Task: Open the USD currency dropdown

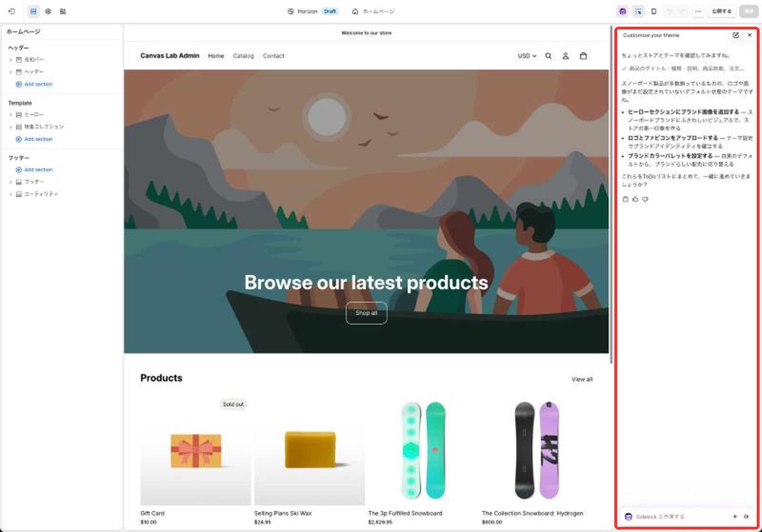Action: coord(527,56)
